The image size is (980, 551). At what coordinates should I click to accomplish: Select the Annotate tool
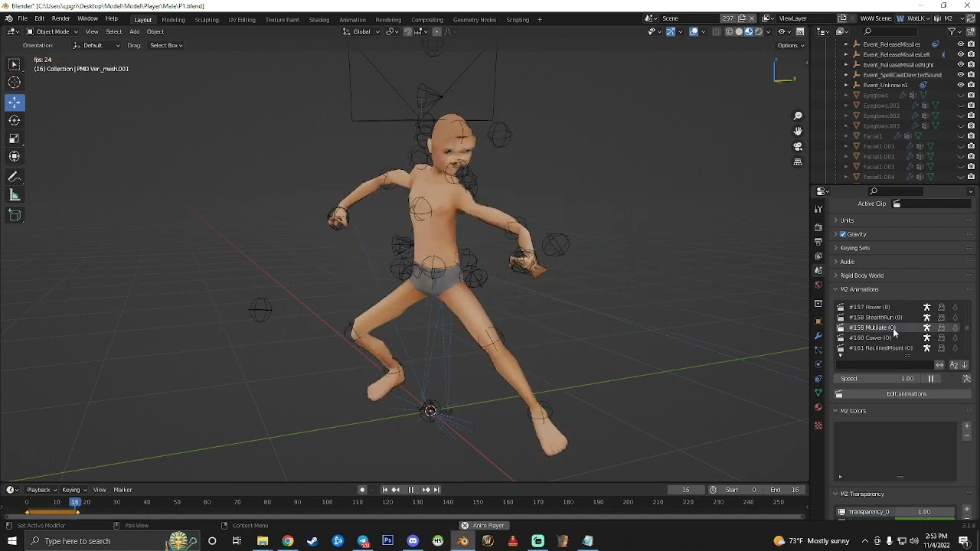[x=15, y=177]
